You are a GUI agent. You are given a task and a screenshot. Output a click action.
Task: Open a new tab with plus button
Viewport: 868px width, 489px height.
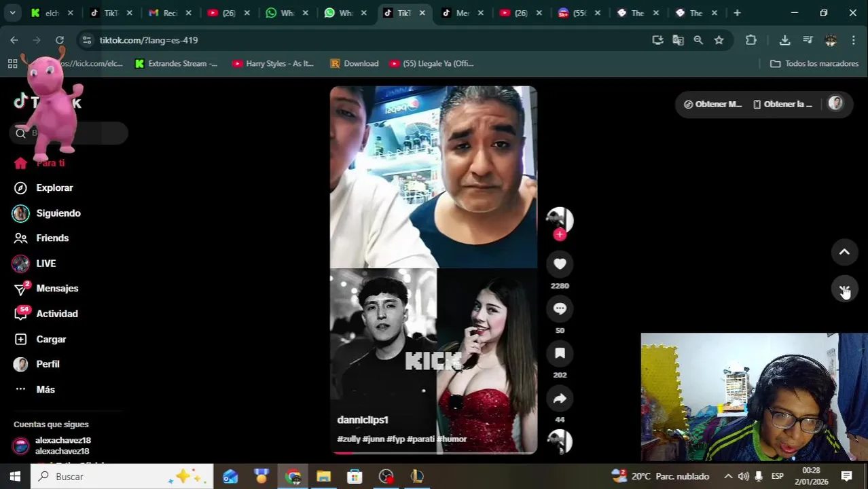tap(737, 13)
